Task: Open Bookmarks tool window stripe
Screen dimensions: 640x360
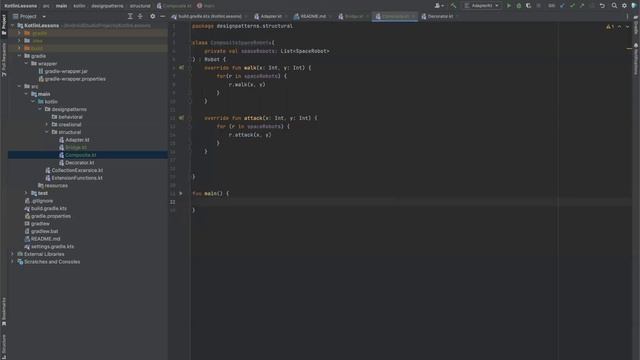Action: tap(4, 312)
